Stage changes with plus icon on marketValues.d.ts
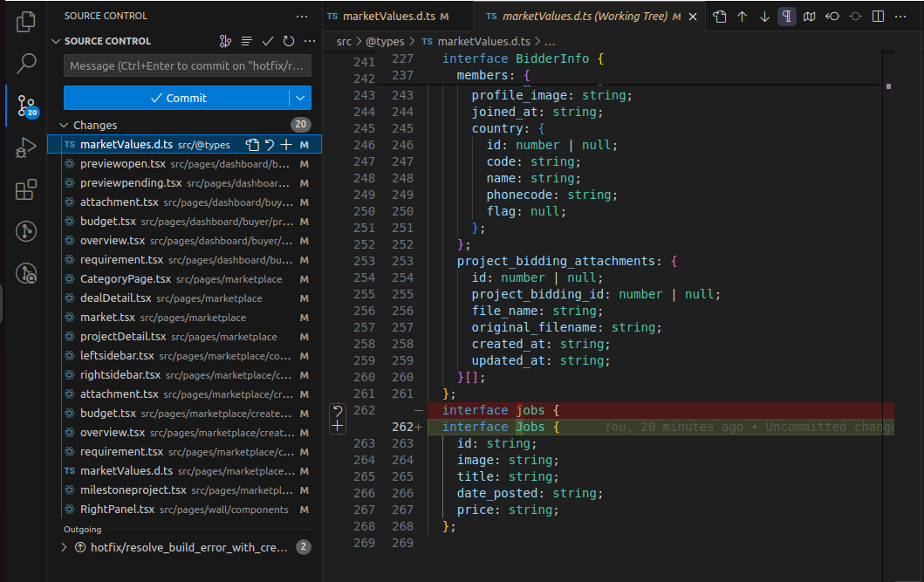This screenshot has width=924, height=582. (286, 145)
